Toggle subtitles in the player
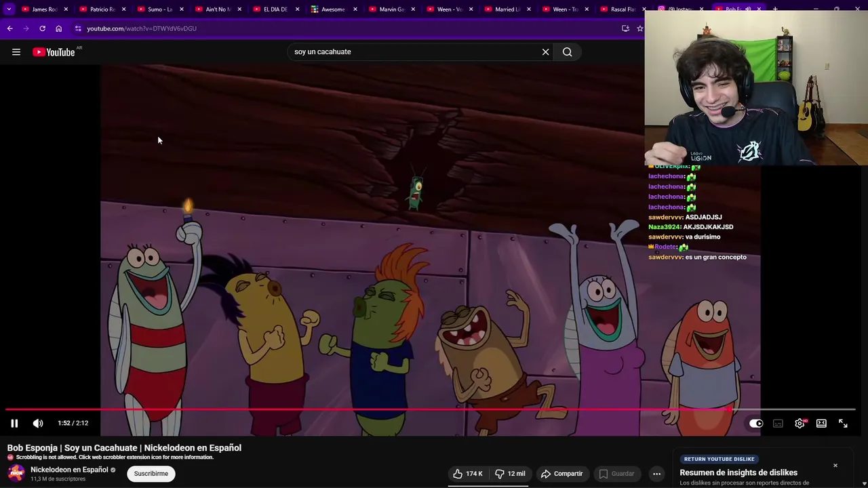This screenshot has height=488, width=868. [x=778, y=424]
